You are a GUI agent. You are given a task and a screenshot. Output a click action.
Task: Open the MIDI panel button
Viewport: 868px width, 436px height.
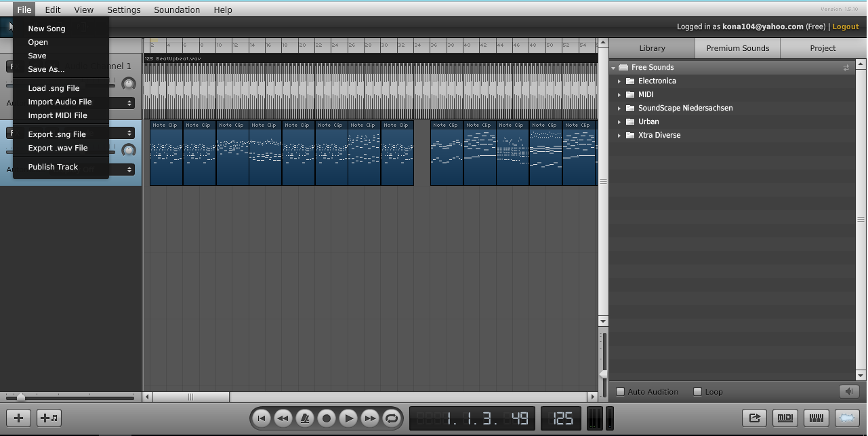pos(785,418)
